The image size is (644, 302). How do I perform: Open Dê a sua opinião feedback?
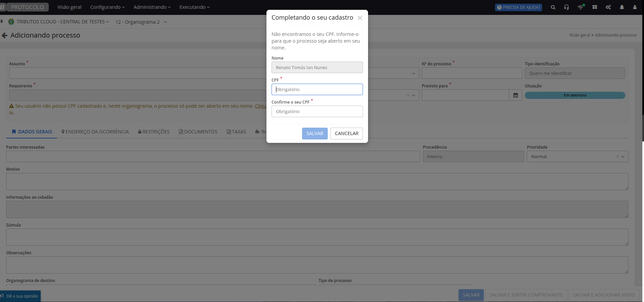pos(20,296)
